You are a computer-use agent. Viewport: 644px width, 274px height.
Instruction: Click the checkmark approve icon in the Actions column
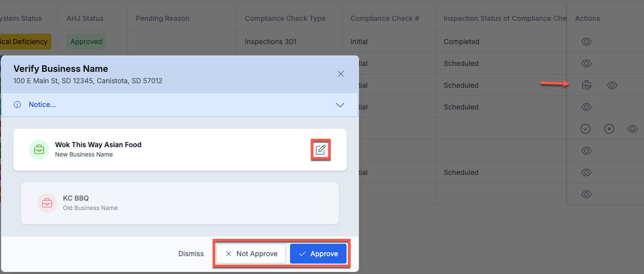click(585, 129)
